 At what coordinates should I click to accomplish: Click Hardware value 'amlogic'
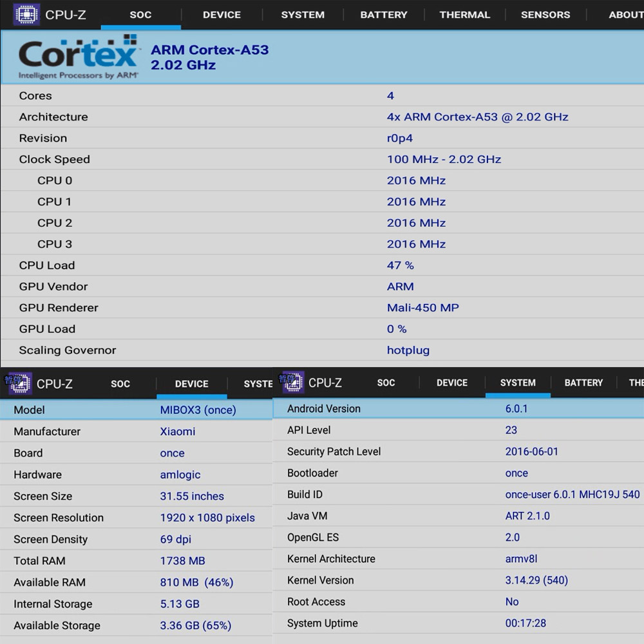pyautogui.click(x=180, y=475)
